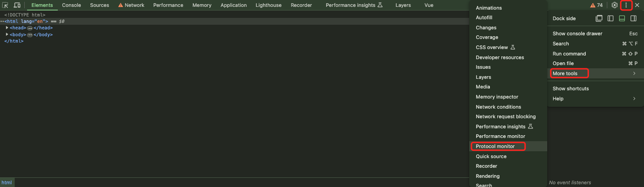The image size is (644, 187).
Task: Close DevTools with the X icon
Action: tap(637, 5)
